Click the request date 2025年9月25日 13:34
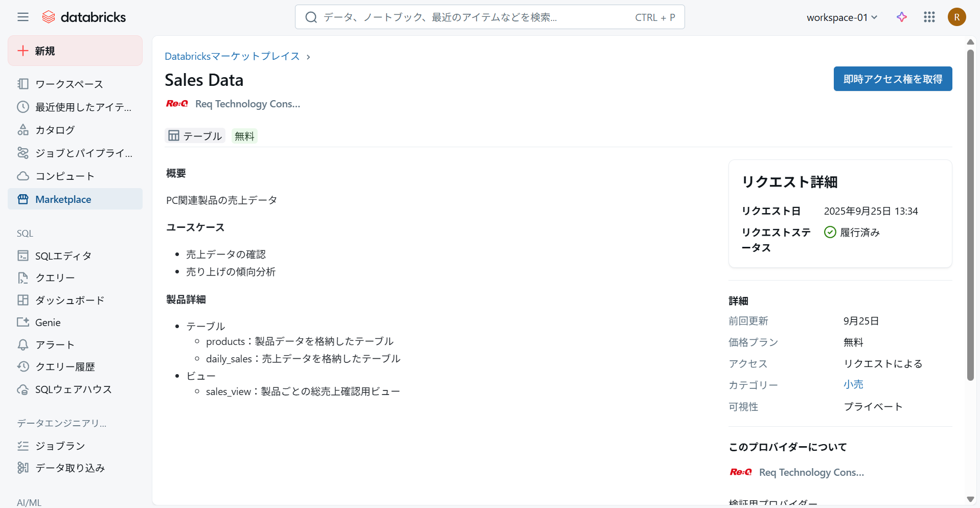Viewport: 980px width, 508px height. pyautogui.click(x=871, y=211)
